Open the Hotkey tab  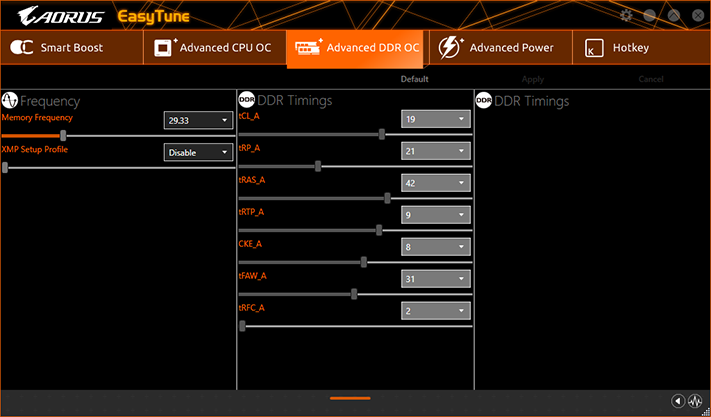[641, 48]
